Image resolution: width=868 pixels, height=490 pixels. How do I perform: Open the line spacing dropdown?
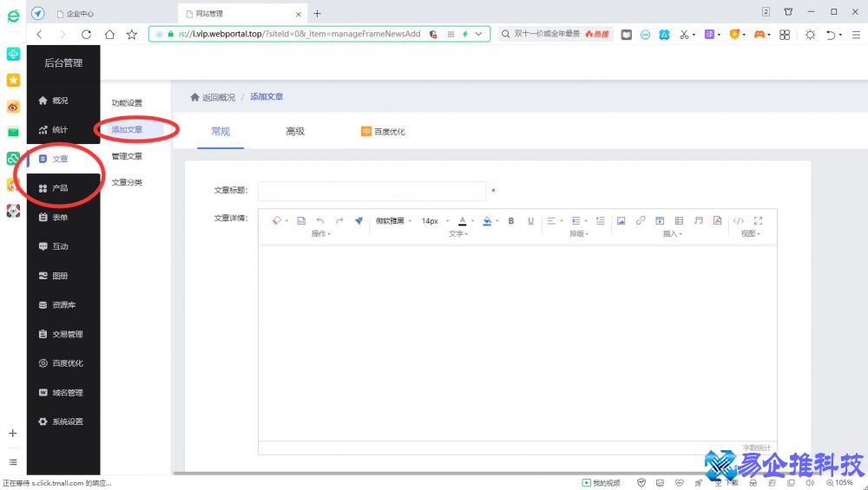[x=579, y=220]
